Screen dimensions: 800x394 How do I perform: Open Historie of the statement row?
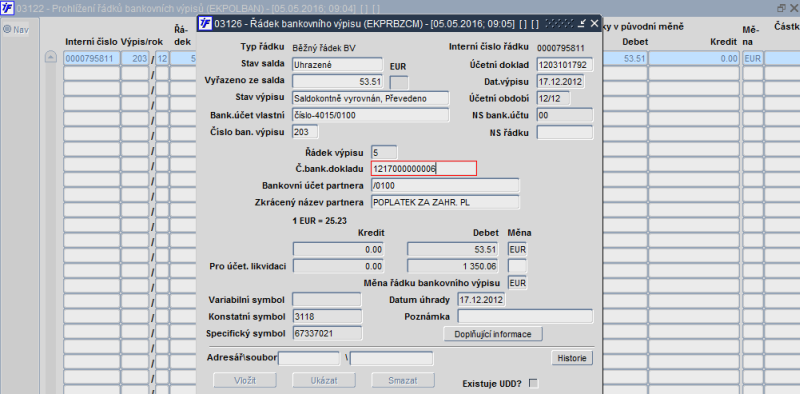coord(572,358)
